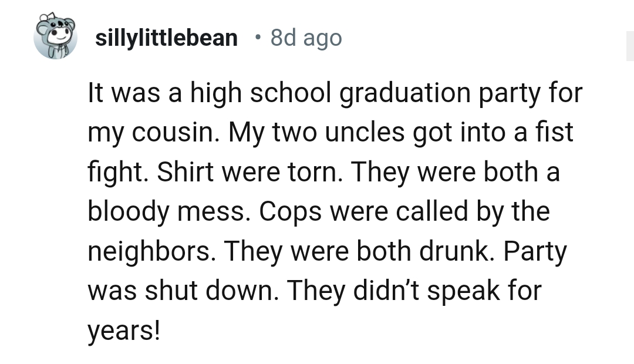The image size is (634, 364).
Task: Tap the word "Party" ending the fifth line
Action: (535, 251)
